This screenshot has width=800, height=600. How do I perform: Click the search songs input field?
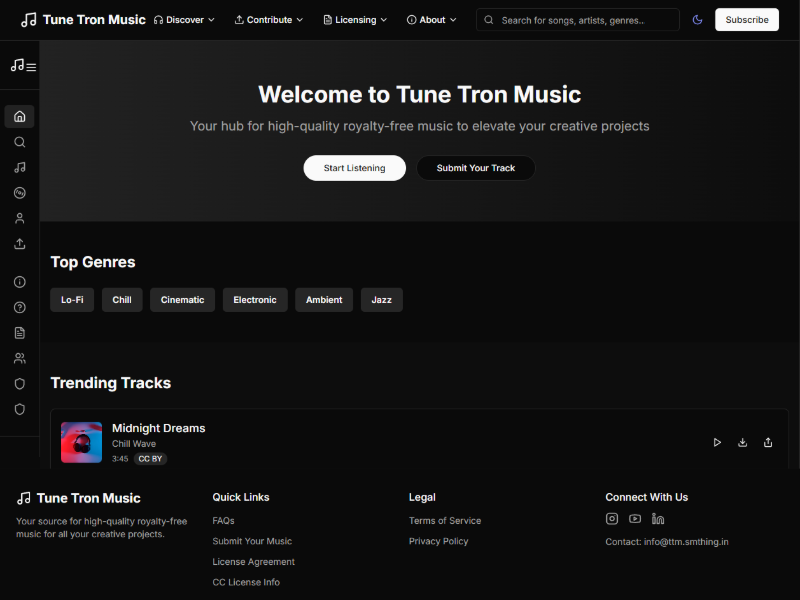click(586, 20)
